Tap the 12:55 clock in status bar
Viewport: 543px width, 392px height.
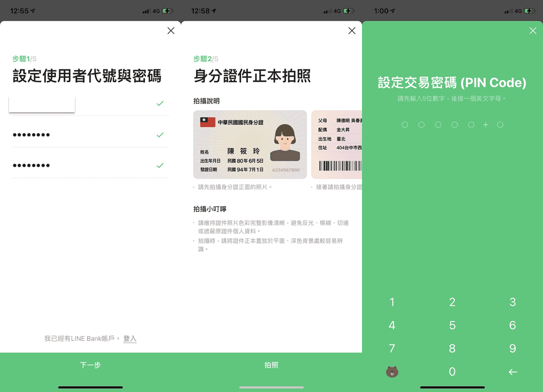(x=19, y=11)
